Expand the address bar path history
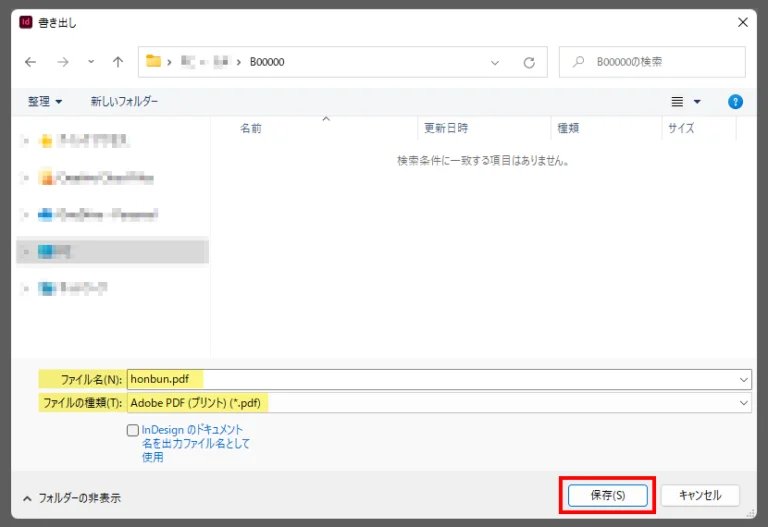The height and width of the screenshot is (527, 768). point(495,62)
